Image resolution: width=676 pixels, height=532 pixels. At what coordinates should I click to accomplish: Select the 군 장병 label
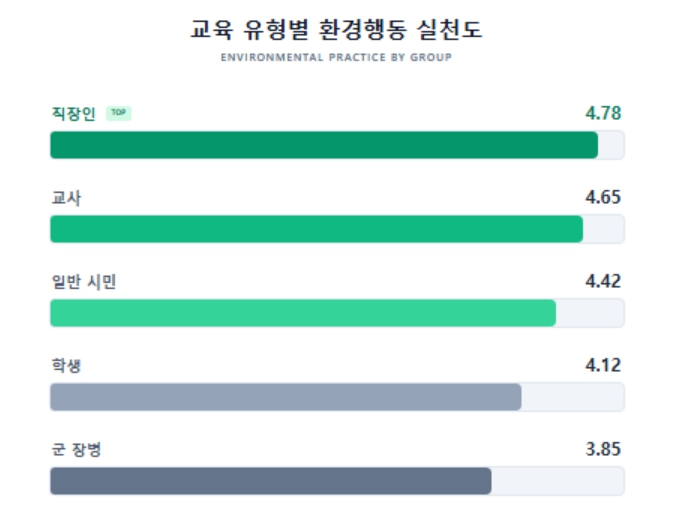pos(75,450)
